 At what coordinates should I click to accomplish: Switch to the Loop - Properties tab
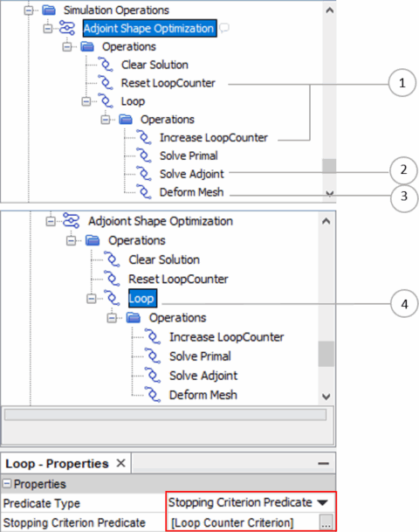pos(57,464)
